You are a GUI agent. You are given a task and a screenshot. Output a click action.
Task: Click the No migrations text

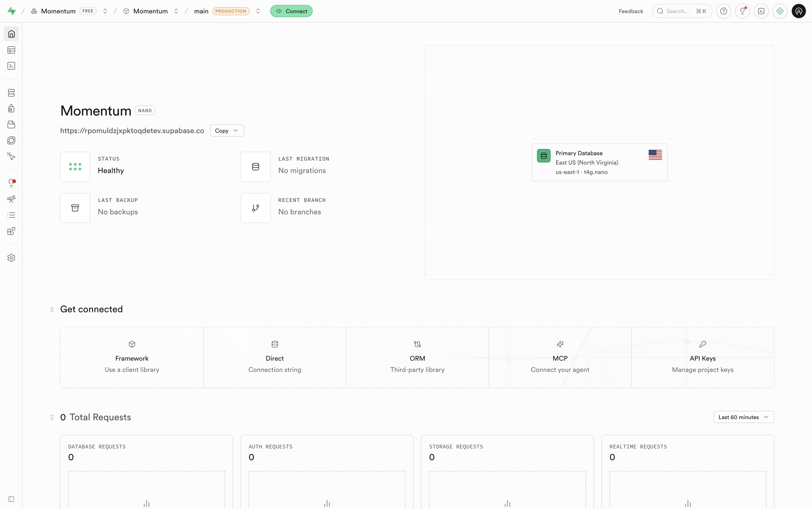302,171
